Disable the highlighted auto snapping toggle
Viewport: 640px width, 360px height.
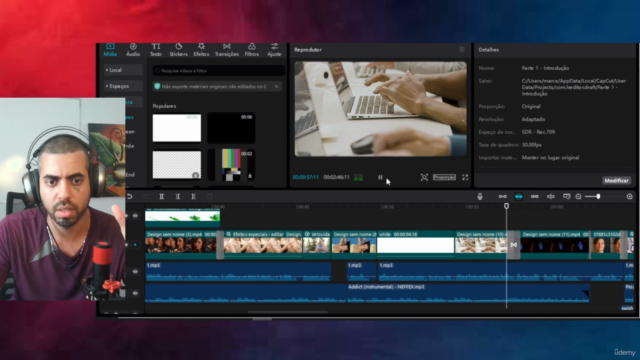[x=519, y=197]
